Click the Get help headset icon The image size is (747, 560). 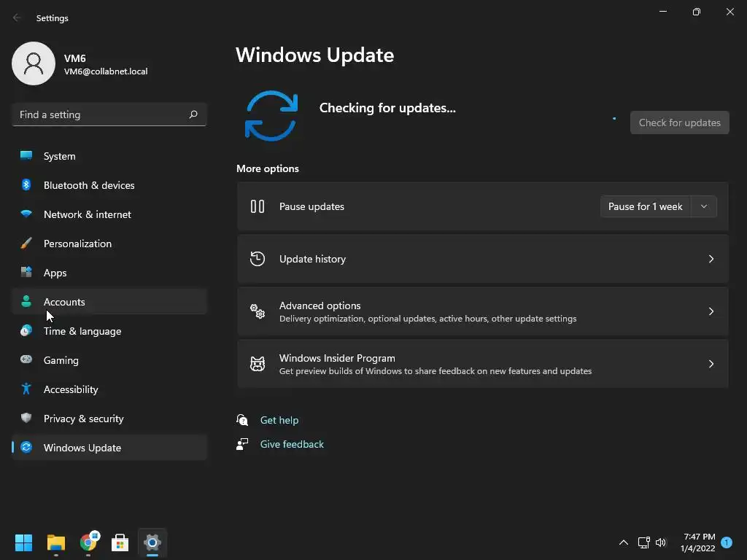click(242, 419)
